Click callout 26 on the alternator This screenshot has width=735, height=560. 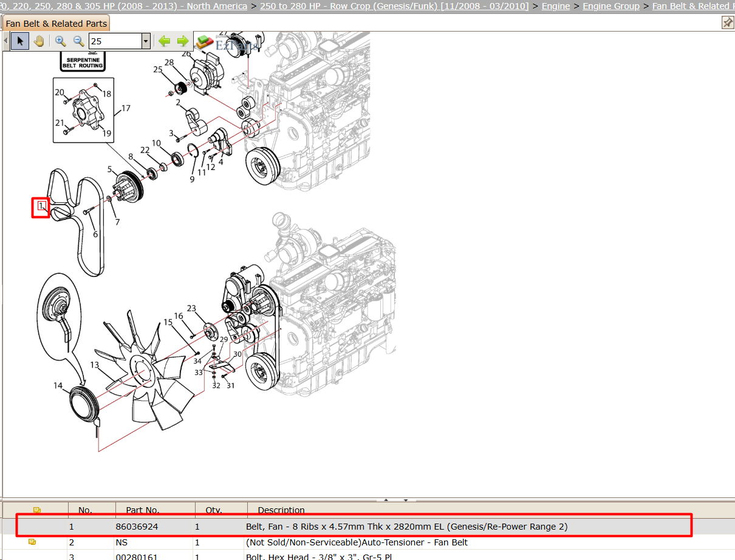[x=186, y=53]
